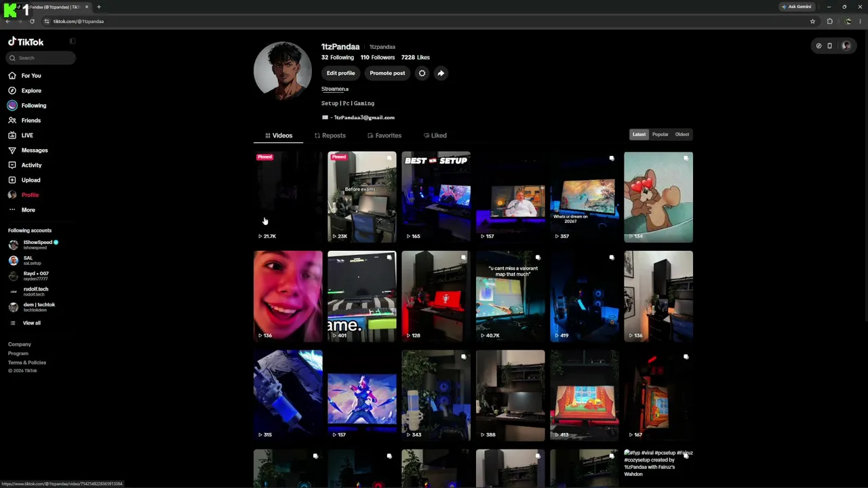The image size is (868, 488).
Task: Open the pinned video with 21.7K views
Action: [x=288, y=197]
